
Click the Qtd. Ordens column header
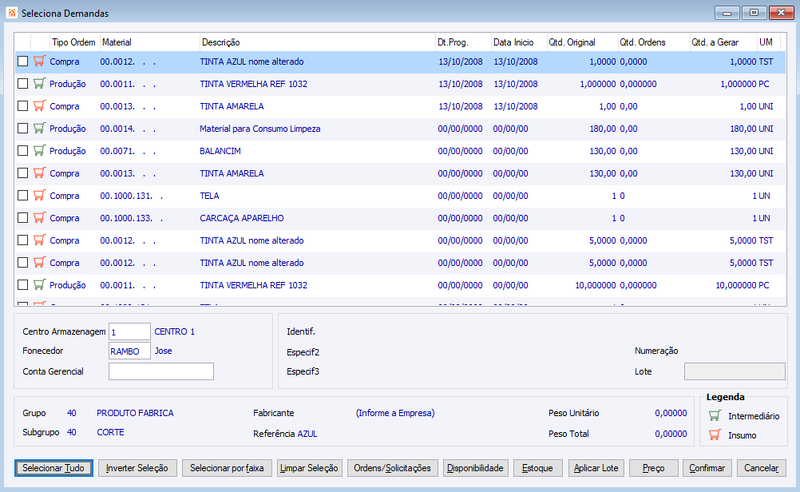pyautogui.click(x=653, y=42)
